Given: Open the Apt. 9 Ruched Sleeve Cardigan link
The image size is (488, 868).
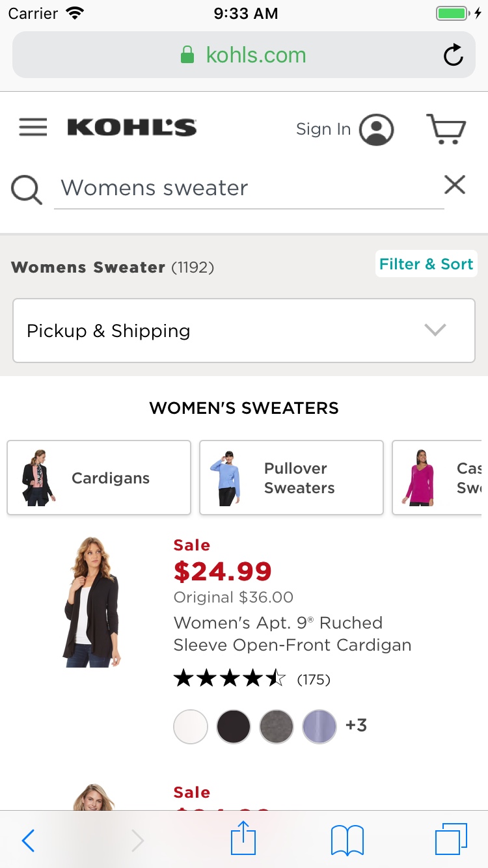Looking at the screenshot, I should 292,634.
